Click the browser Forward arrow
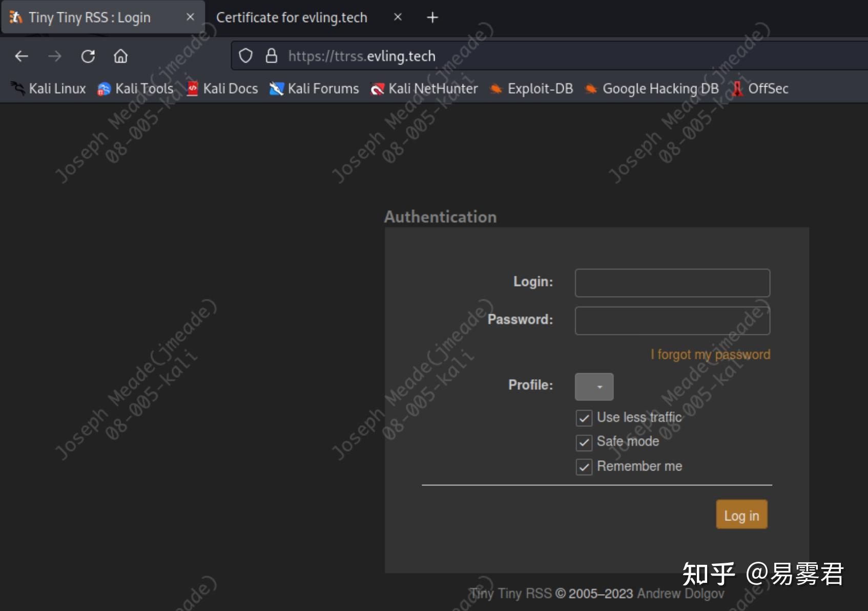The image size is (868, 611). pos(54,56)
